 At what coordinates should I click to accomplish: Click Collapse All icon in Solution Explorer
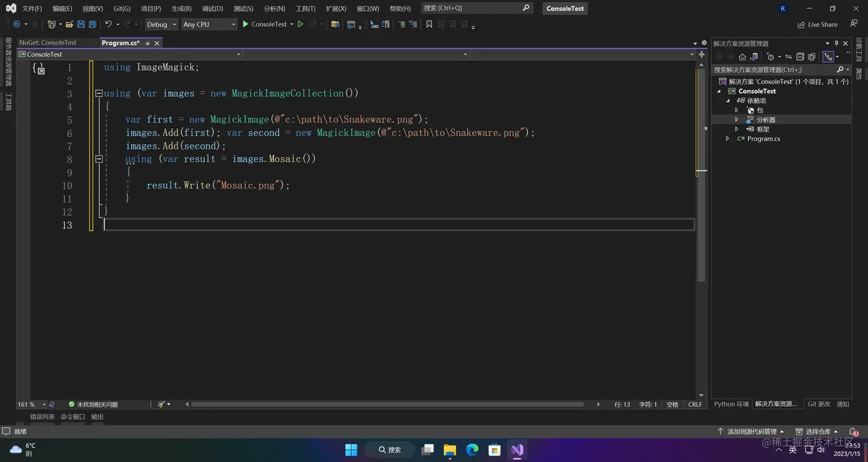click(x=800, y=57)
